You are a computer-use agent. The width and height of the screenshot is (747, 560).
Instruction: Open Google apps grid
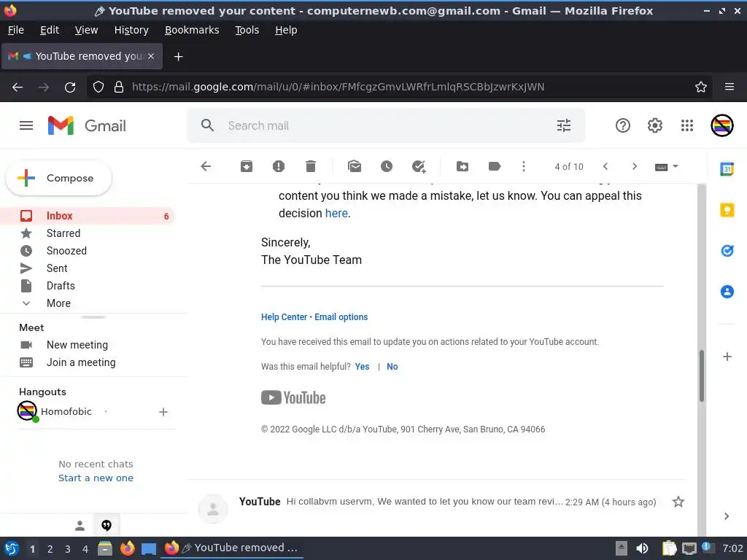(x=687, y=125)
